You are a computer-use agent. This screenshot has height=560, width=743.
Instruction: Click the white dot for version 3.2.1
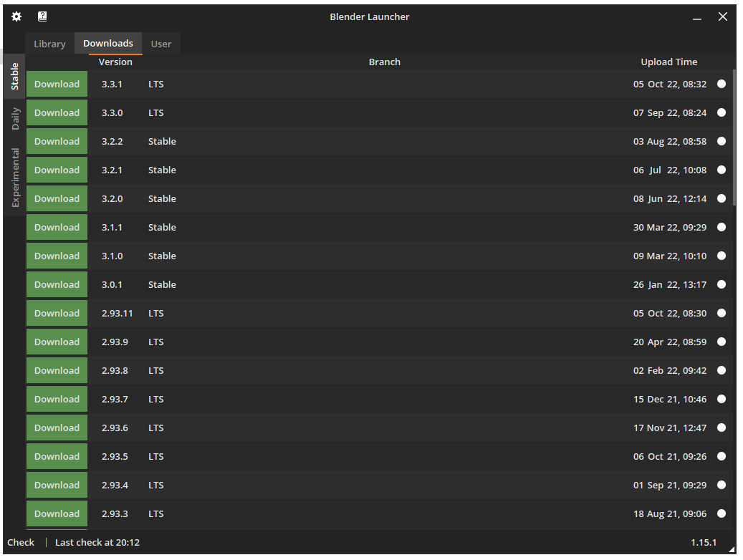[722, 170]
